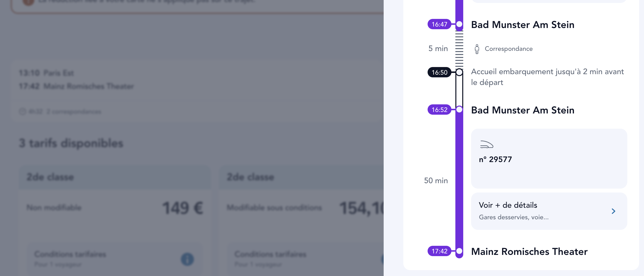
Task: Click the blue info icon in Conditions tarifaires
Action: pos(187,259)
